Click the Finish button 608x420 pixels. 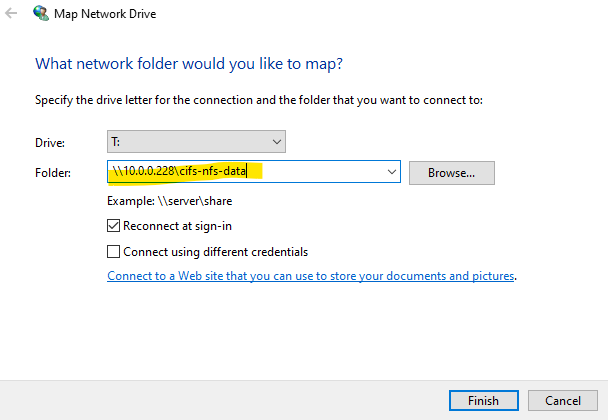tap(483, 400)
